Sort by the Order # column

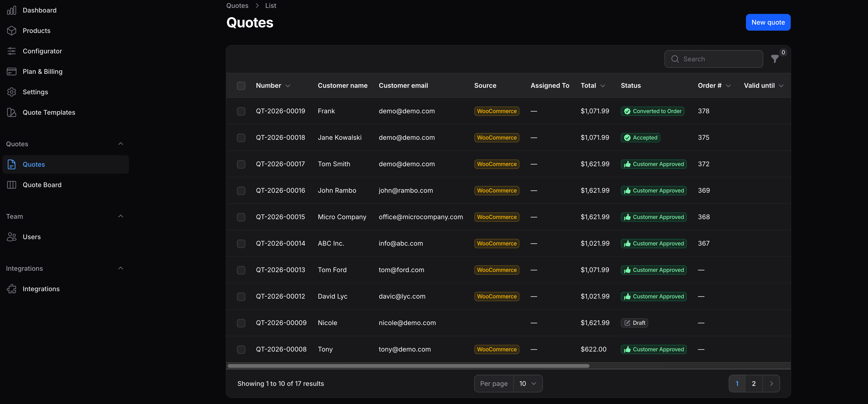714,86
